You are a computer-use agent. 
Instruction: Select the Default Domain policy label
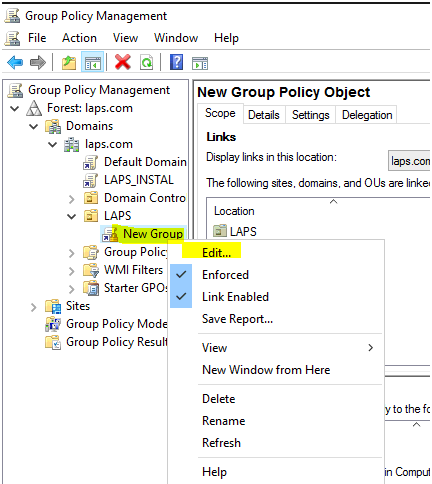(x=145, y=162)
